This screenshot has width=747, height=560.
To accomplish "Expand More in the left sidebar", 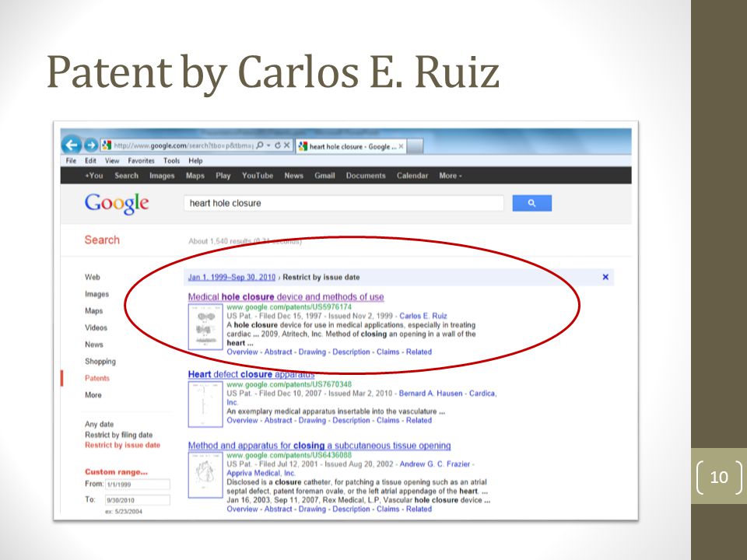I will click(x=93, y=395).
